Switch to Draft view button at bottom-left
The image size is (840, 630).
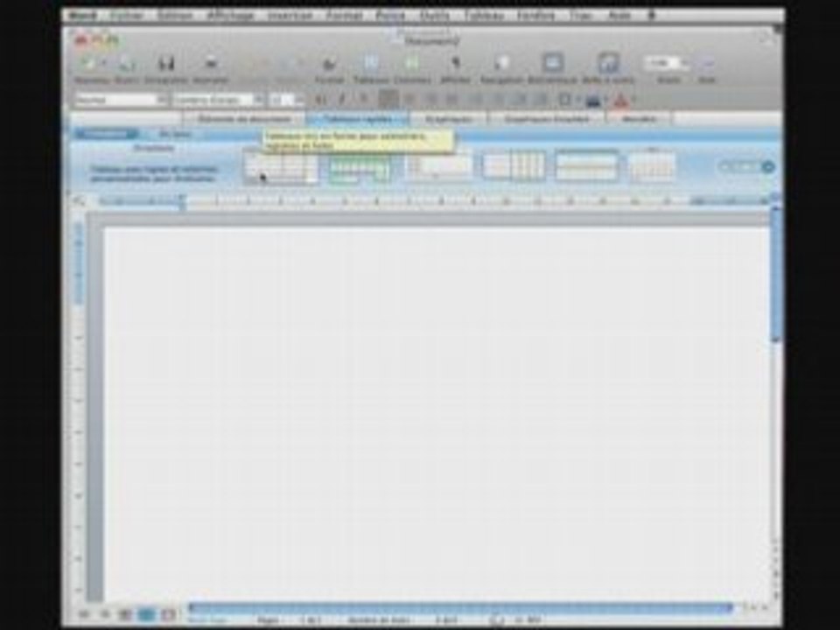click(x=84, y=614)
